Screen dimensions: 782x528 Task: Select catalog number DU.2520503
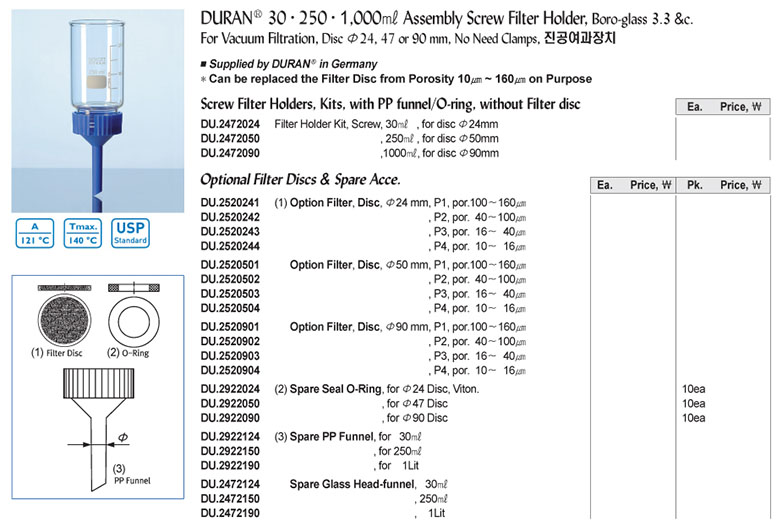[x=230, y=294]
